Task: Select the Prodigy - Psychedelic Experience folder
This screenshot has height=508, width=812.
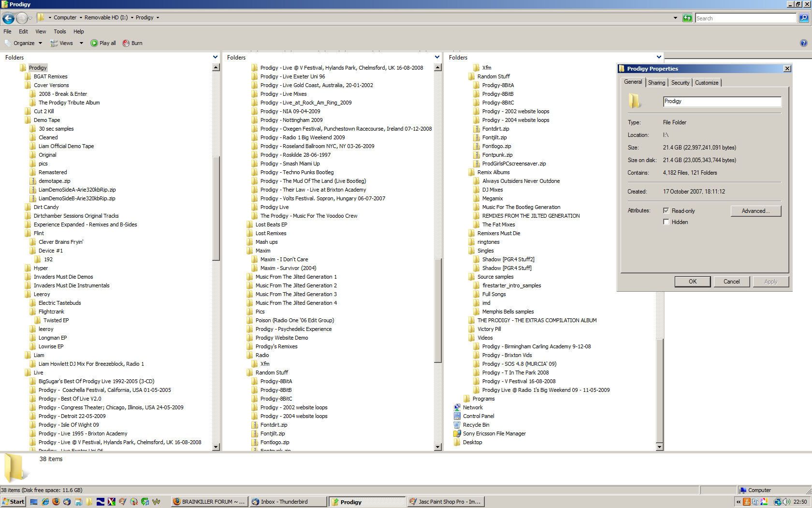Action: pos(293,329)
